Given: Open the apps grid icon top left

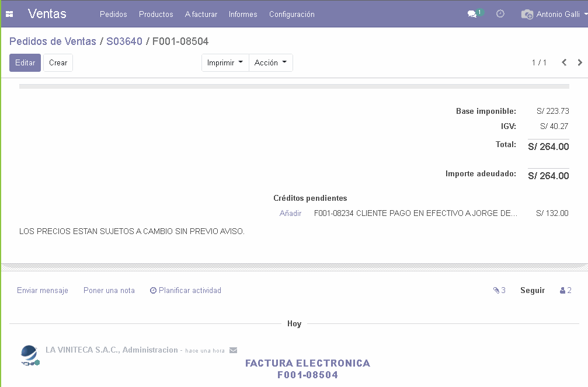Looking at the screenshot, I should pyautogui.click(x=9, y=13).
